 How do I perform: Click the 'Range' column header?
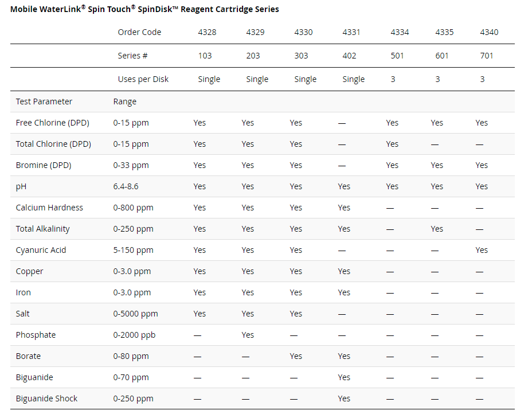[125, 102]
